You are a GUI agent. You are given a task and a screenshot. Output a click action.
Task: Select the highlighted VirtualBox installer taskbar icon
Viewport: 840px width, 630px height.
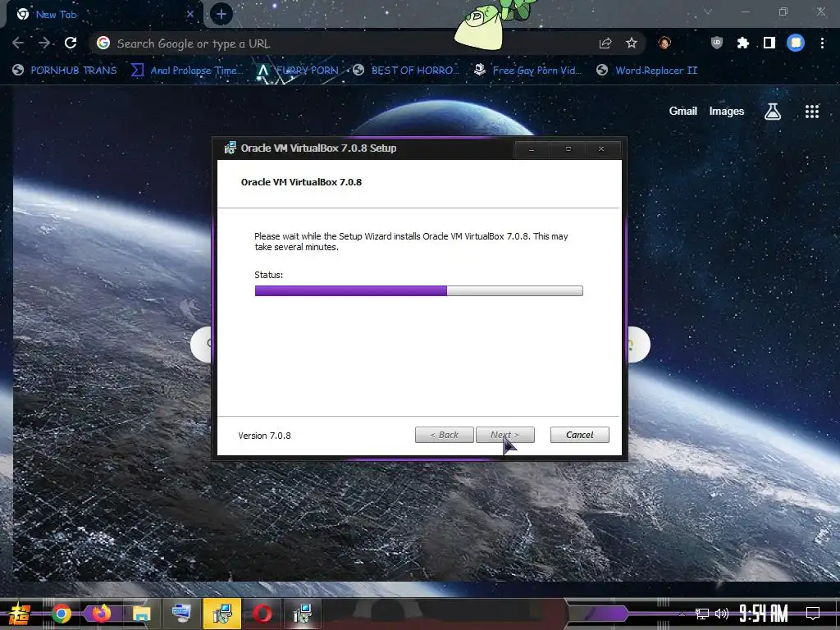coord(221,614)
